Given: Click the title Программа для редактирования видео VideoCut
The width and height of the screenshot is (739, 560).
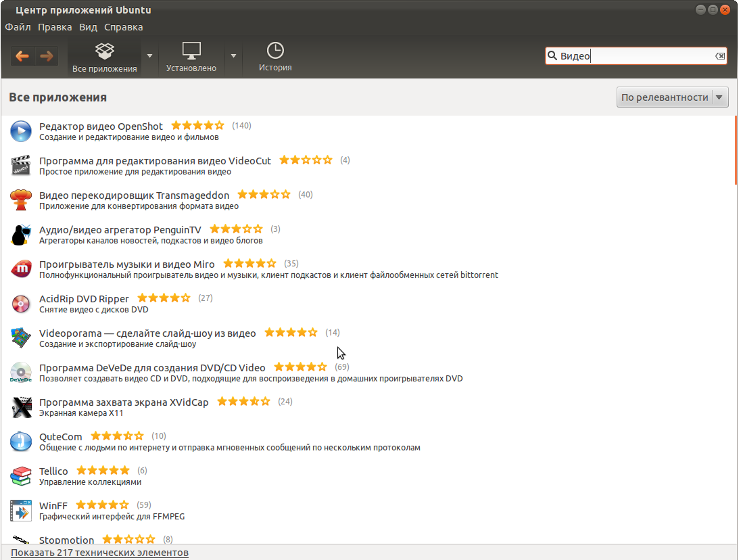Looking at the screenshot, I should click(155, 161).
